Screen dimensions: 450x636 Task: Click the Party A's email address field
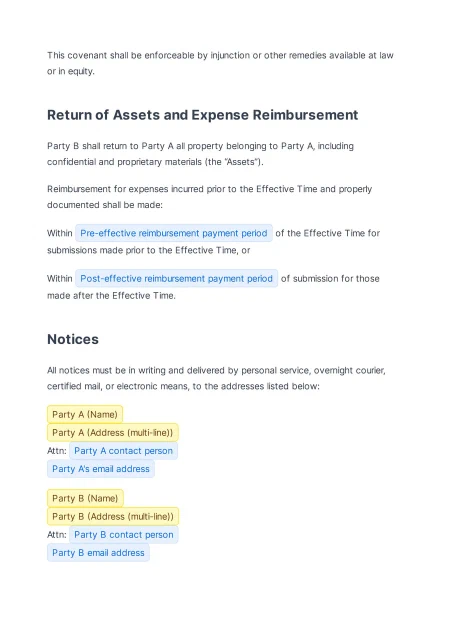101,469
